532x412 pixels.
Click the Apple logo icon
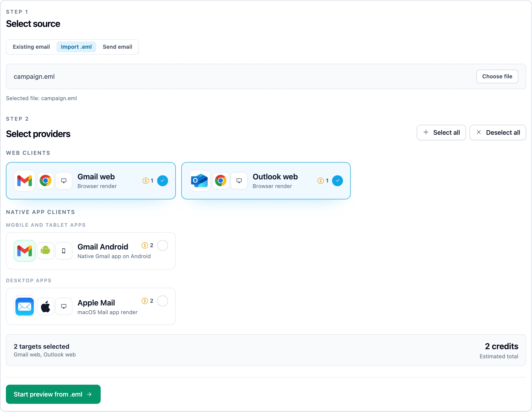pyautogui.click(x=46, y=307)
